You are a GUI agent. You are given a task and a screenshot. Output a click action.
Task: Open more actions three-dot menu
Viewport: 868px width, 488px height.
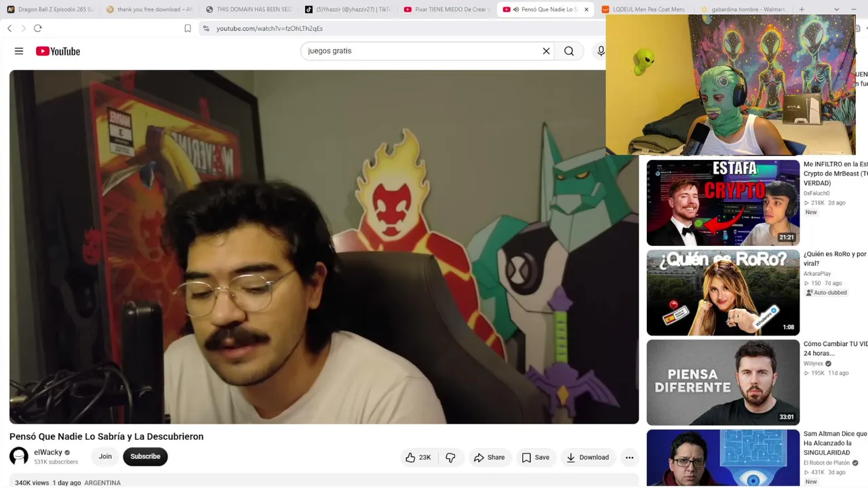[x=629, y=457]
